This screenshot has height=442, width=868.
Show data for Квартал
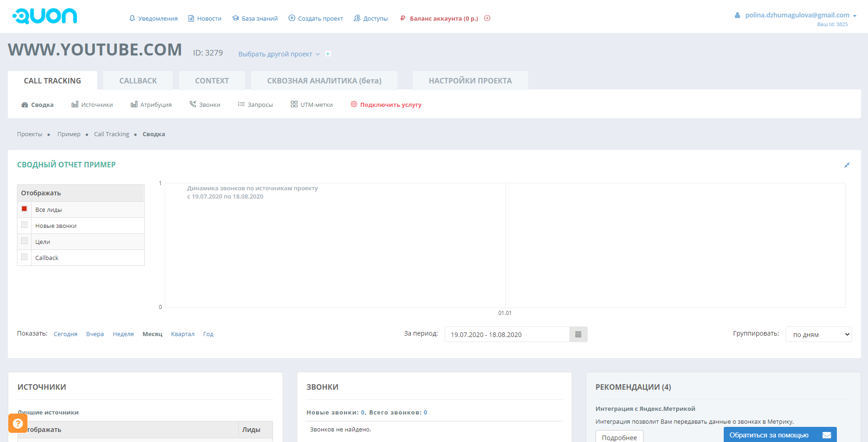coord(183,334)
